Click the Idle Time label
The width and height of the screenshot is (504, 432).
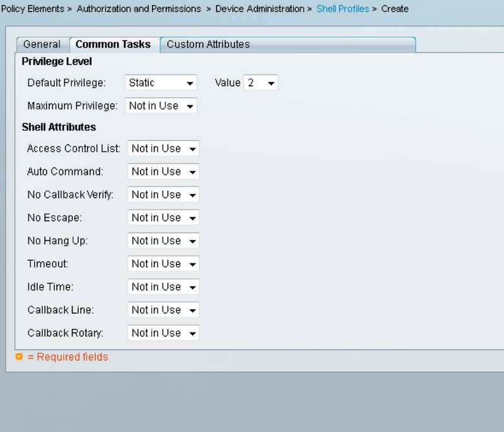[x=50, y=287]
